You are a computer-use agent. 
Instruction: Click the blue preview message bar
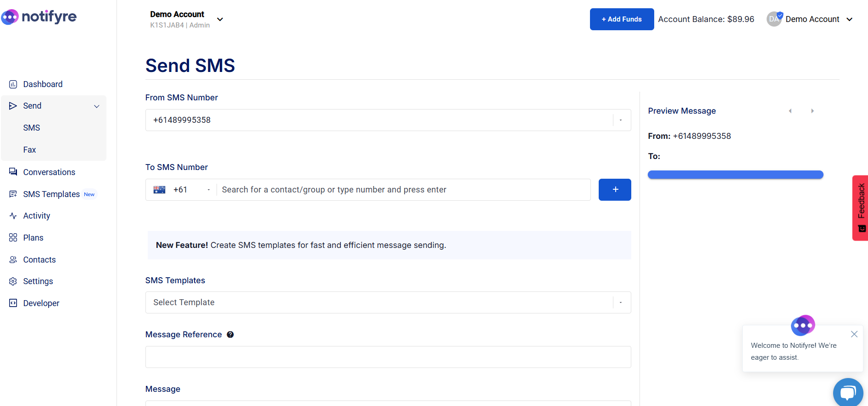pyautogui.click(x=735, y=175)
